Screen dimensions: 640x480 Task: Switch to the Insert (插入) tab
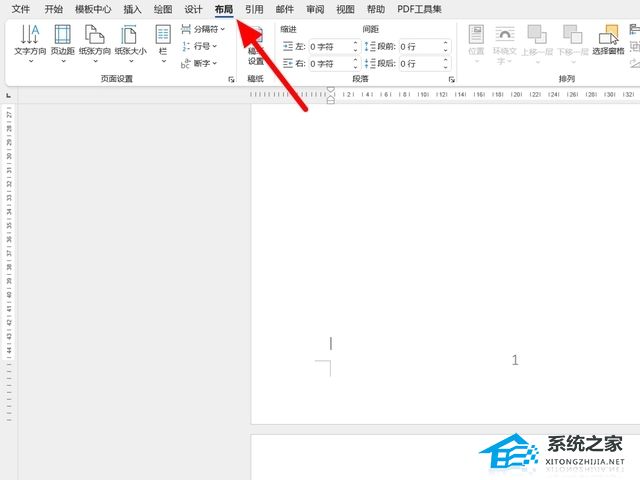point(132,9)
